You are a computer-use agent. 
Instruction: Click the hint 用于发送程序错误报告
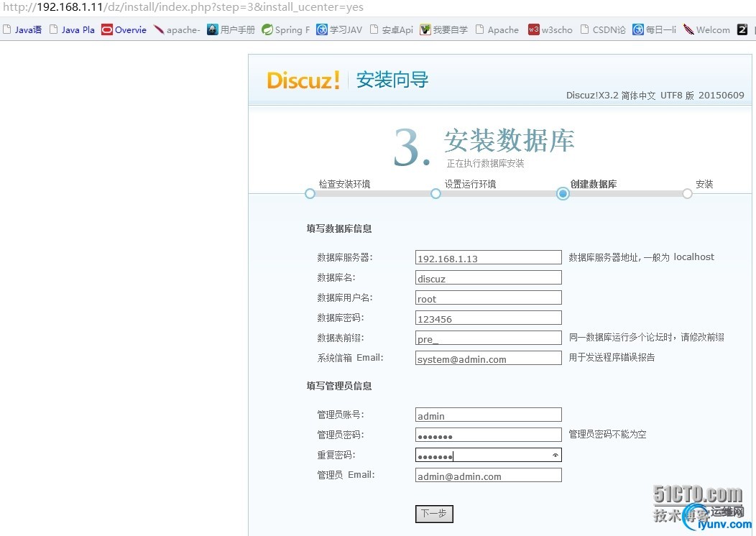[x=612, y=358]
